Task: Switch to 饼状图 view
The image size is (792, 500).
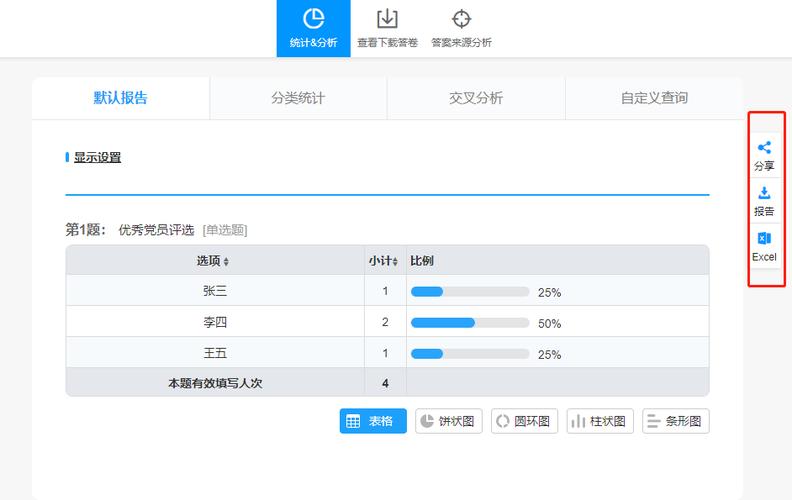Action: point(449,421)
